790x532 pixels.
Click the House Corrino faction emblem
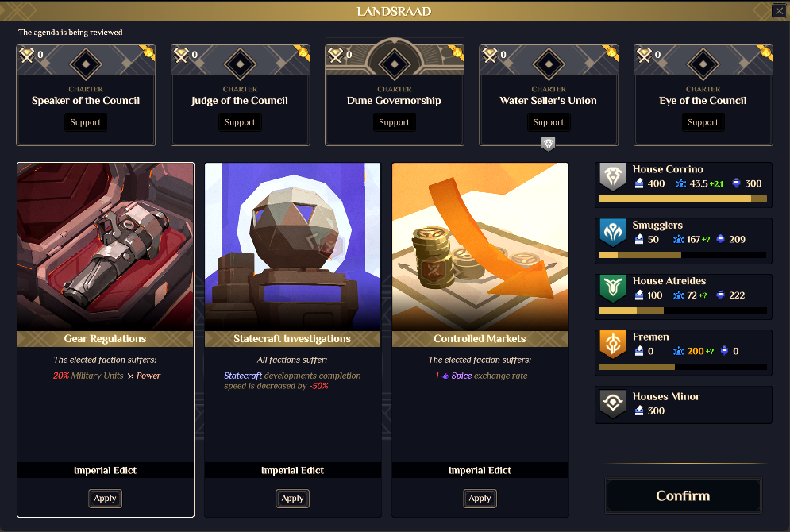[613, 177]
